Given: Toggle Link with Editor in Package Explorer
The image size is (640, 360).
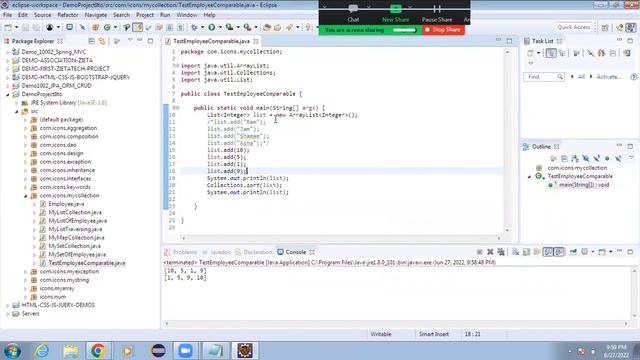Looking at the screenshot, I should click(102, 41).
